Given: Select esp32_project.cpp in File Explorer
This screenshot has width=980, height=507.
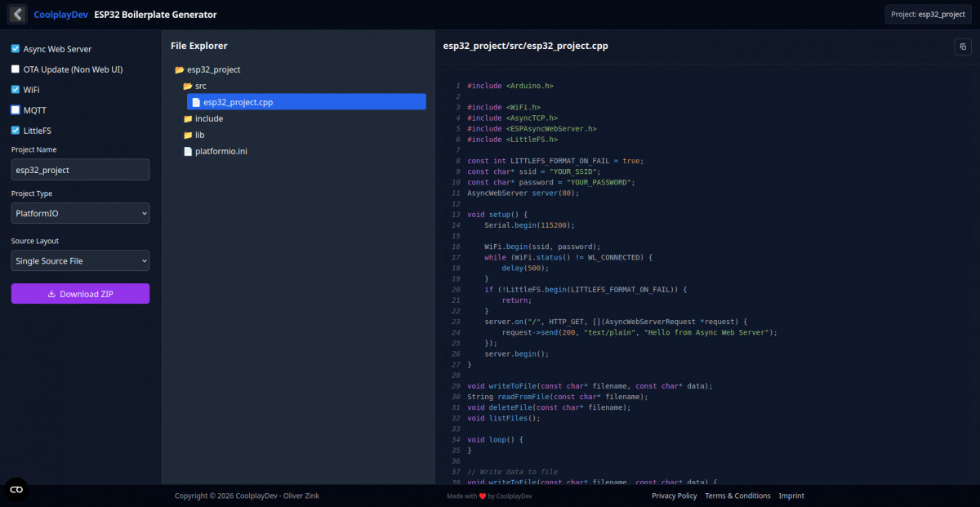Looking at the screenshot, I should 306,102.
